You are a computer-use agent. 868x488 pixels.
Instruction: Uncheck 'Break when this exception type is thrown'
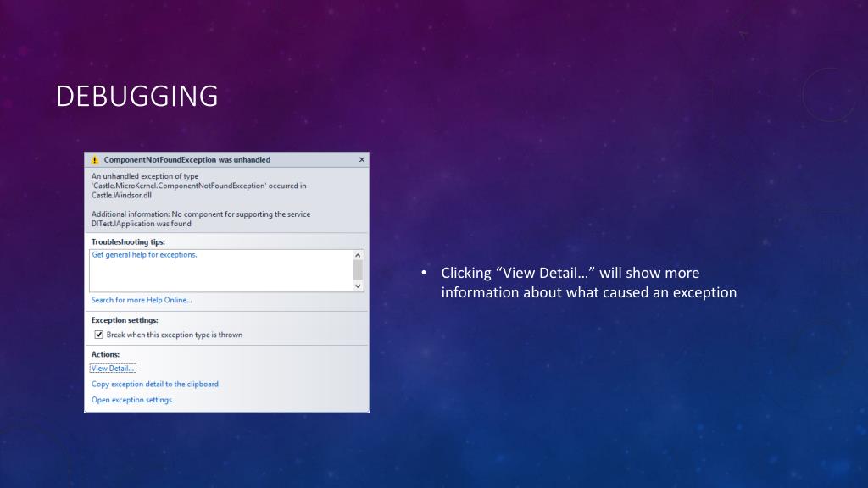[x=98, y=335]
